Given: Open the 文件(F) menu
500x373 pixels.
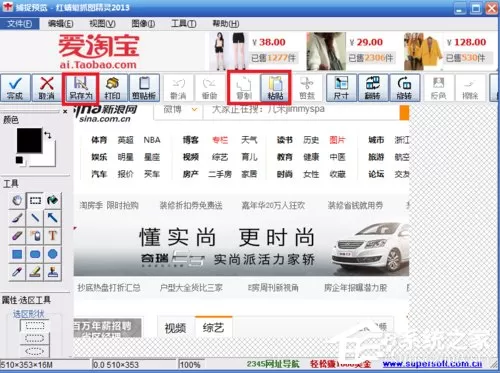Looking at the screenshot, I should pyautogui.click(x=20, y=24).
